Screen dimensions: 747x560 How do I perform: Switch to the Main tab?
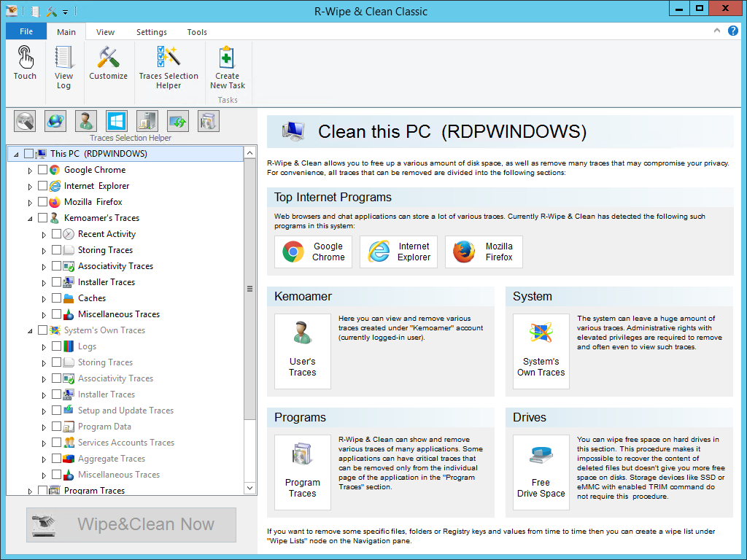[66, 32]
